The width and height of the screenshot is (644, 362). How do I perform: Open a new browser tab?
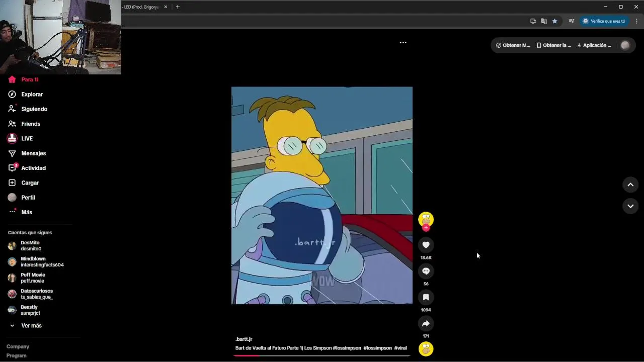pos(178,7)
